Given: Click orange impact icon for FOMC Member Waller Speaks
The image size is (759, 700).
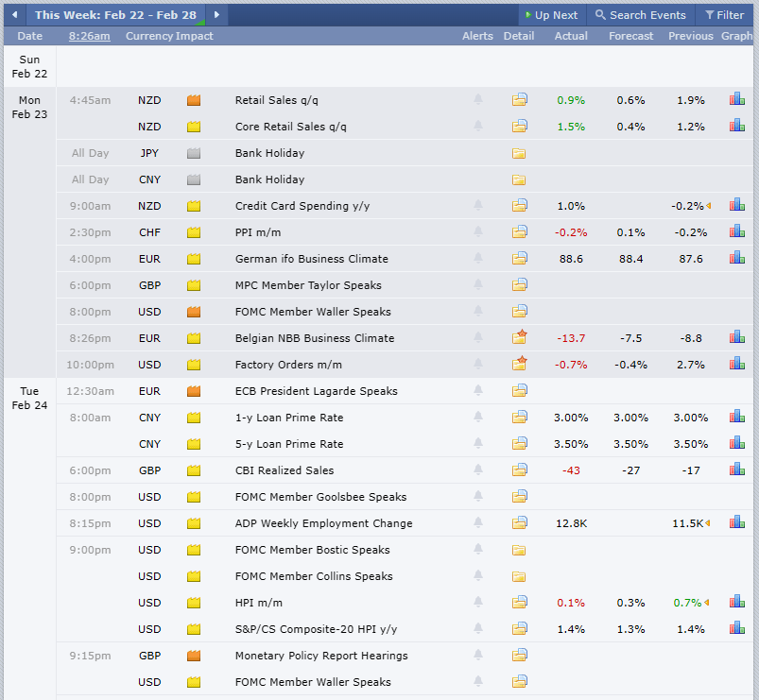Looking at the screenshot, I should [x=194, y=312].
